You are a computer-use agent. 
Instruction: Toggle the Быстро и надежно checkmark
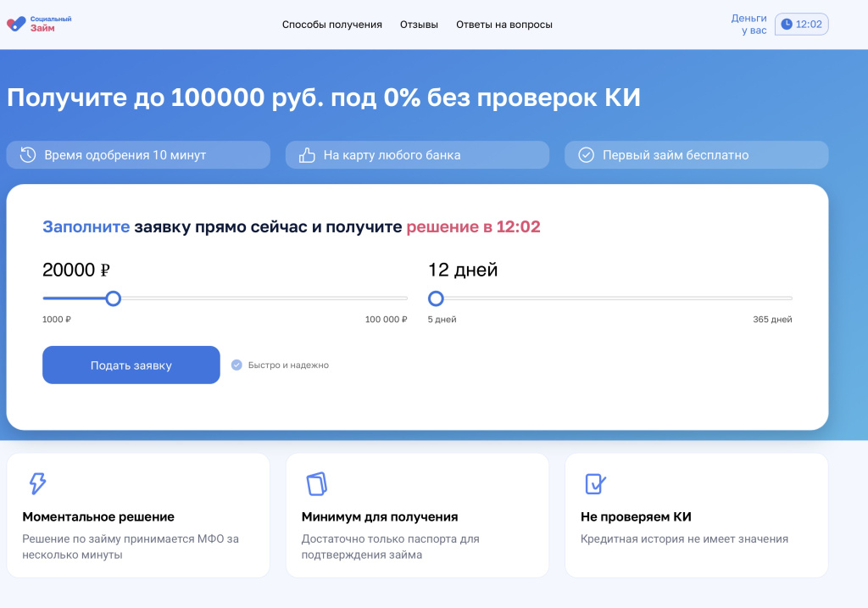(x=236, y=365)
